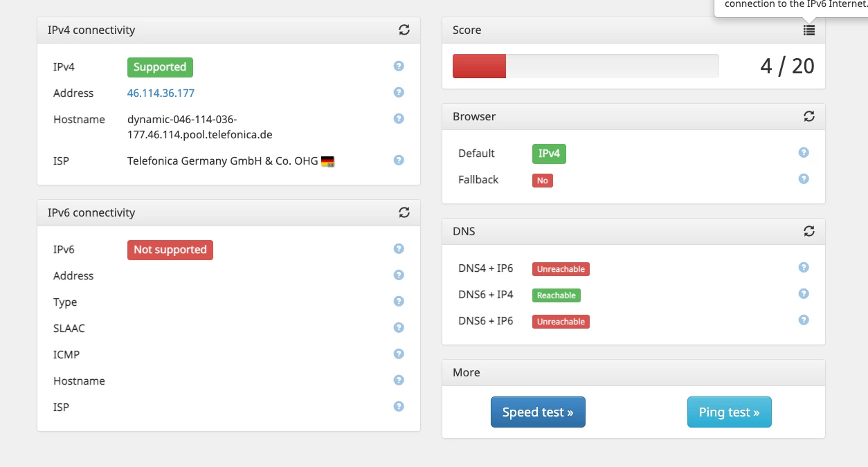Open the score details list icon
Viewport: 868px width, 467px height.
(x=809, y=30)
